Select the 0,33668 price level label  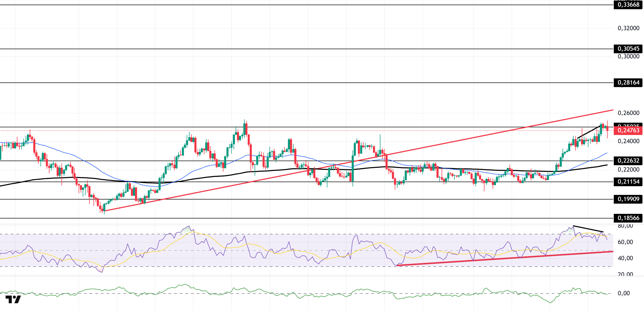coord(628,5)
